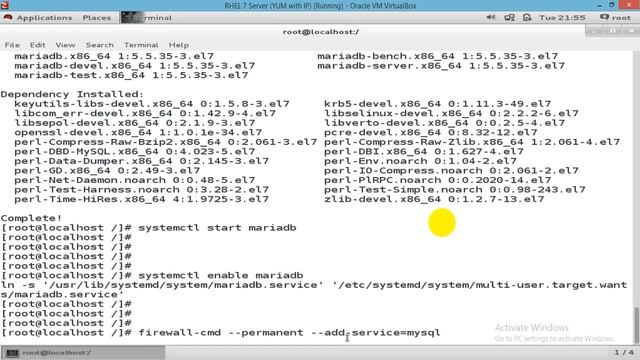Viewport: 640px width, 360px height.
Task: Click the perl-Compress-Raw-Zlib package entry
Action: click(472, 142)
